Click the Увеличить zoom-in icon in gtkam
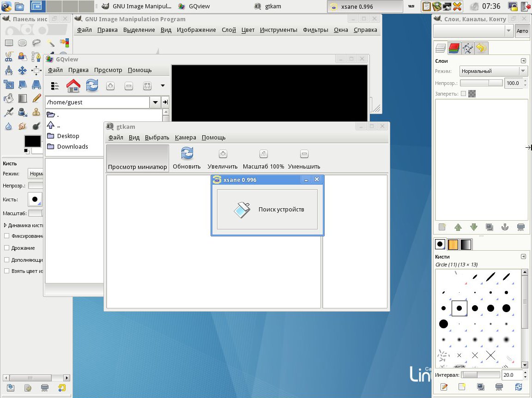This screenshot has height=398, width=532. [223, 154]
